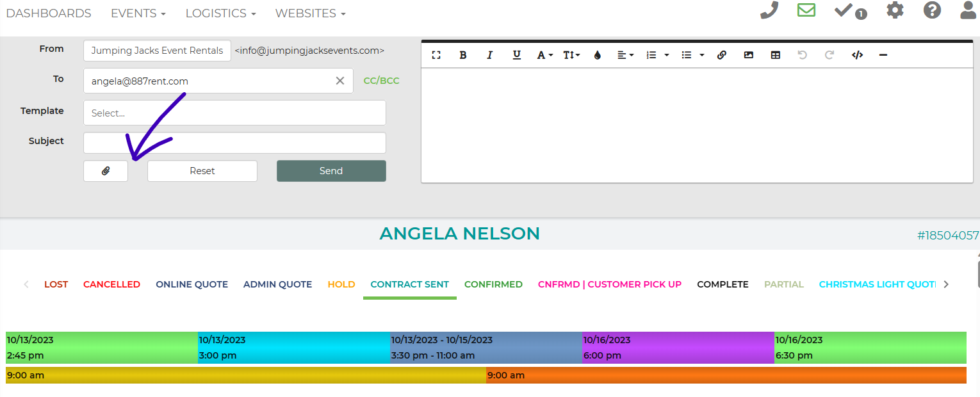Toggle bold text formatting
980x397 pixels.
tap(463, 55)
